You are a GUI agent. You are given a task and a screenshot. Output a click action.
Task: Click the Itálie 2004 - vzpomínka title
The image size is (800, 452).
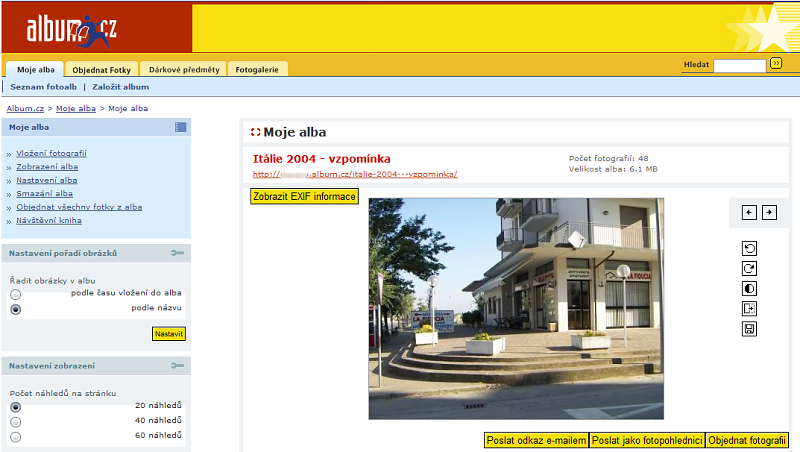(321, 159)
